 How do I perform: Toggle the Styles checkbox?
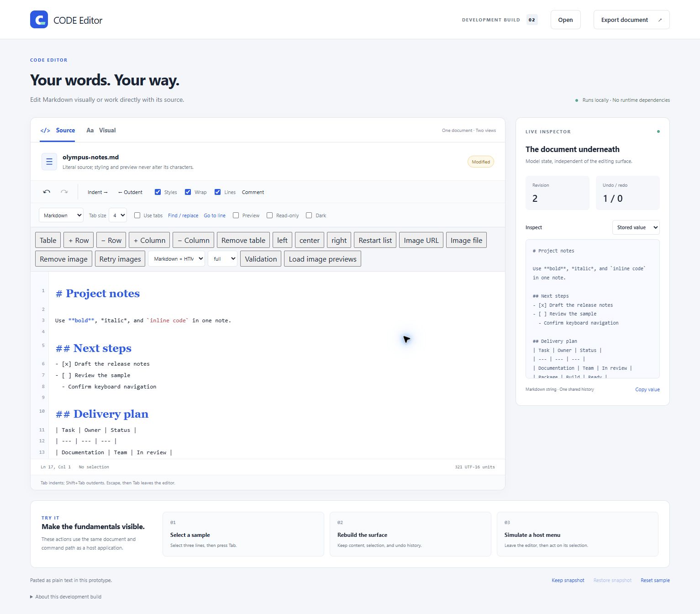(x=158, y=192)
